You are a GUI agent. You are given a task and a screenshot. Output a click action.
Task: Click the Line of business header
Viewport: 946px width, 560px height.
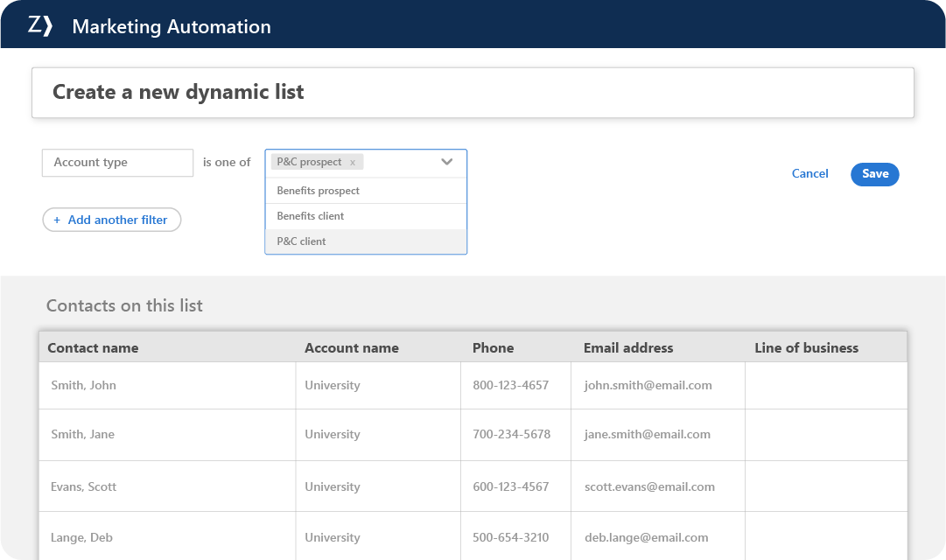point(806,347)
